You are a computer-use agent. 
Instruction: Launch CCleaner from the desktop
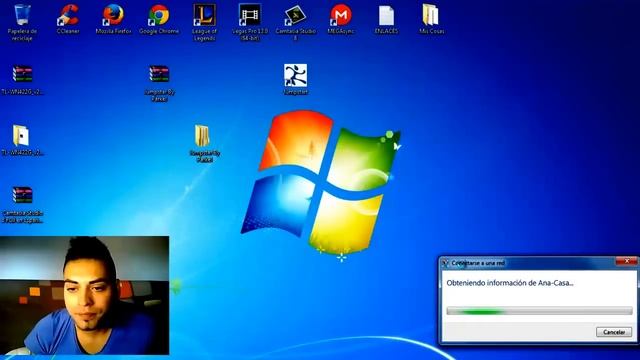click(x=68, y=19)
